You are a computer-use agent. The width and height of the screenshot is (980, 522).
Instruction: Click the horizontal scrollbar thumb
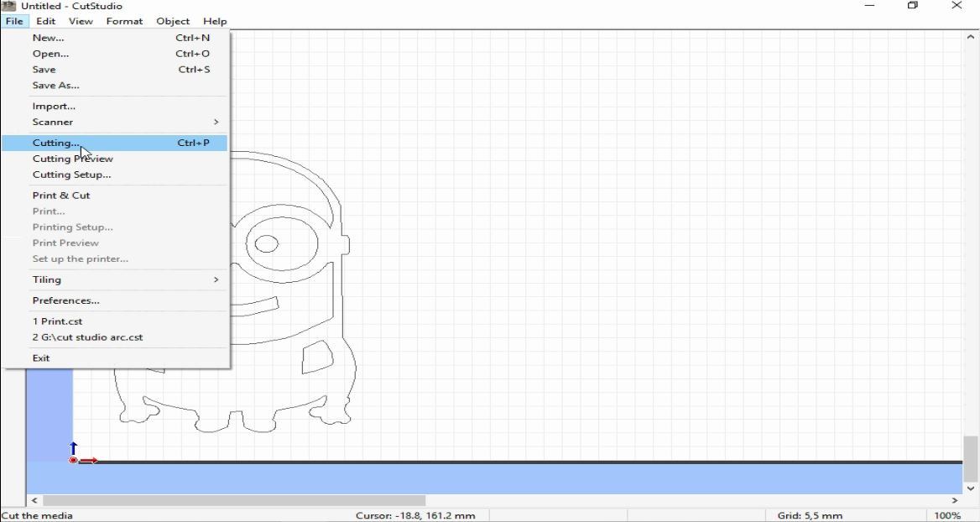pos(234,500)
